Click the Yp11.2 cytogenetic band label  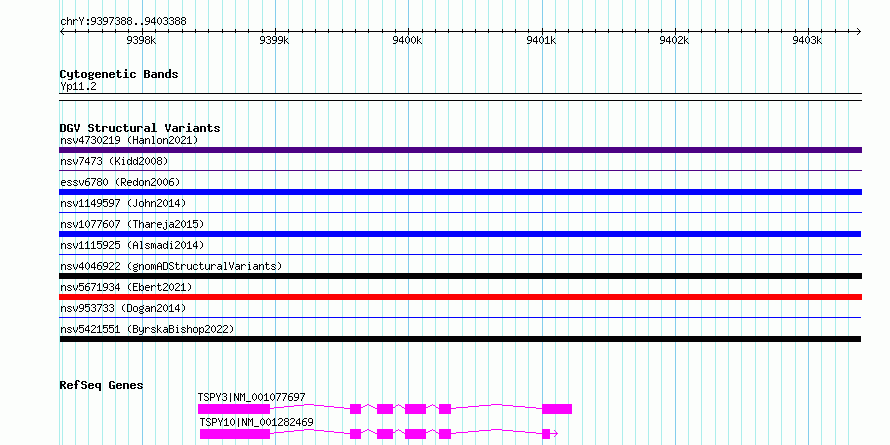point(79,86)
